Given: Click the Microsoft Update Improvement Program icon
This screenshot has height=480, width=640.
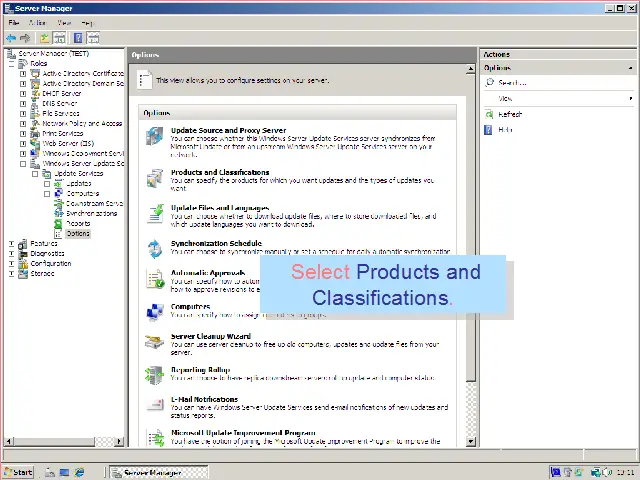Looking at the screenshot, I should (156, 438).
